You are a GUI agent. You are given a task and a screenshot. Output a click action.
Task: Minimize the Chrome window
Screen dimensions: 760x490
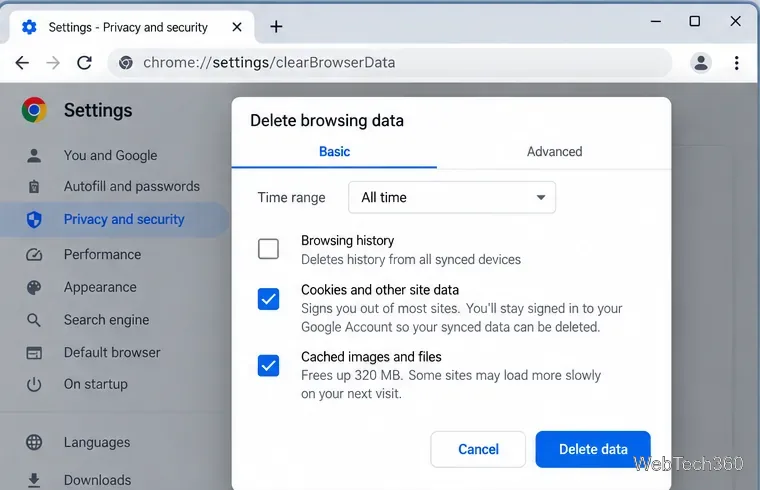[x=656, y=21]
